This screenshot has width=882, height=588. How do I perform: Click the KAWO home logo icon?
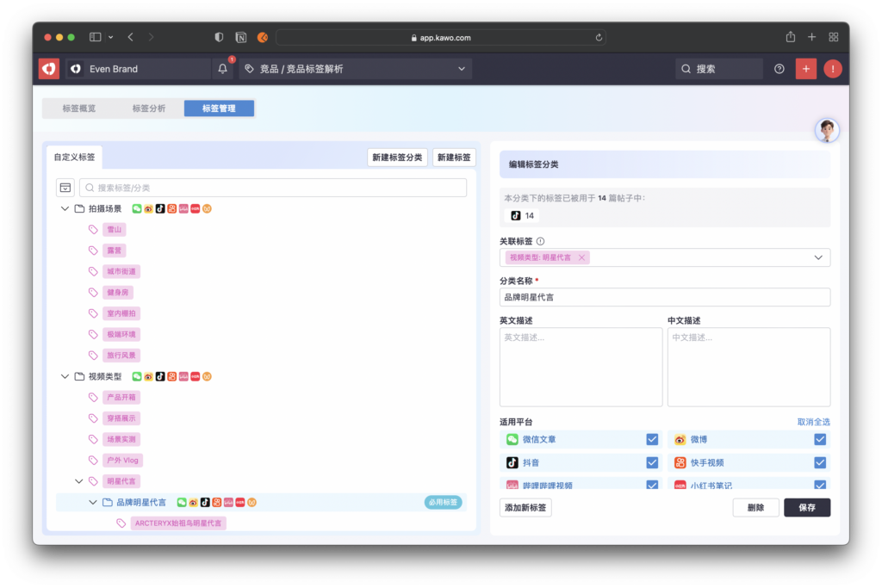tap(49, 69)
